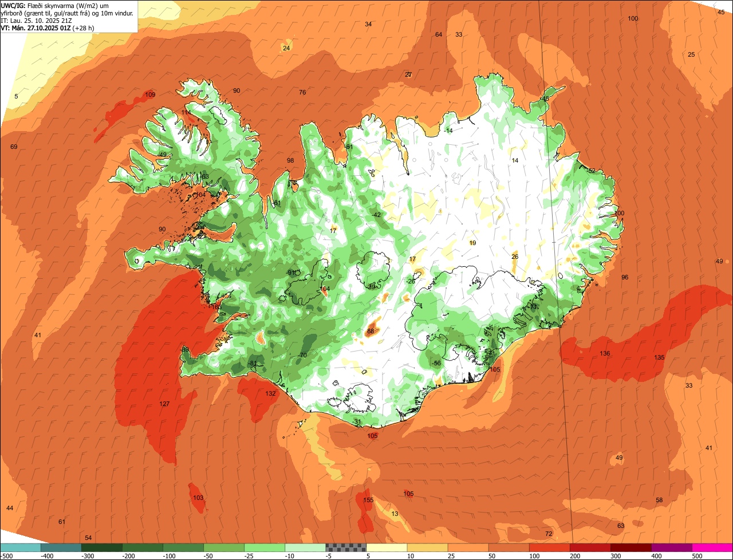This screenshot has width=733, height=560.
Task: Click the yellow-orange swatch between 10 and 25
Action: 427,547
